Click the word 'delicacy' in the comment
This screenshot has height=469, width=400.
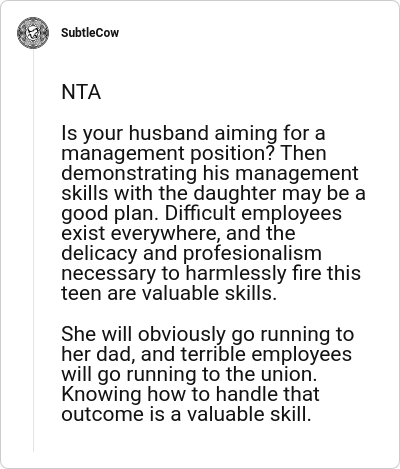pos(99,253)
